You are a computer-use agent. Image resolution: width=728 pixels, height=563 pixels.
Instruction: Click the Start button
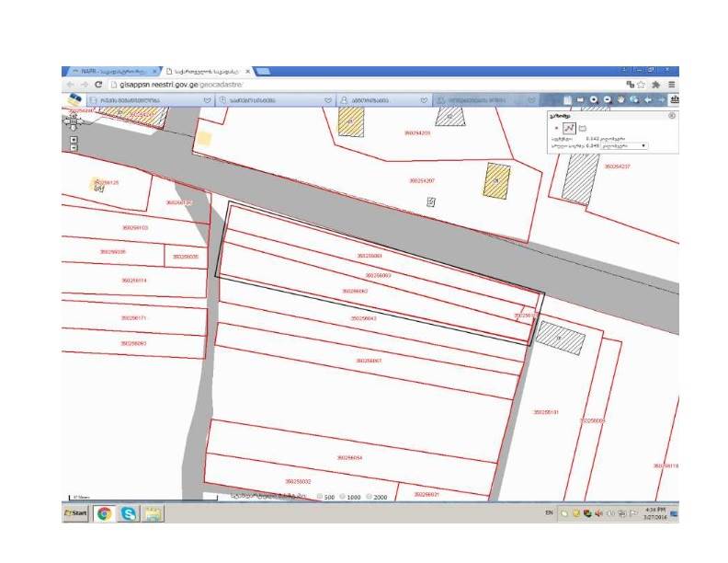(75, 513)
